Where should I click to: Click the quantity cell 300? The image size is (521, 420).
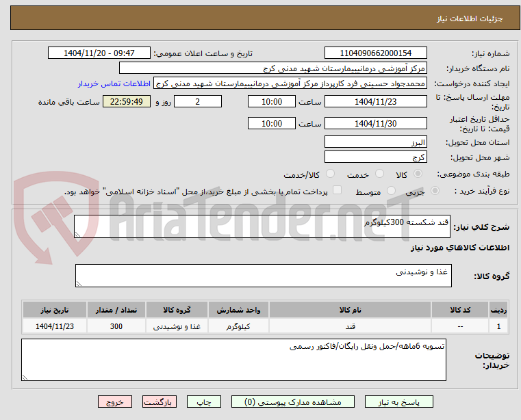tap(116, 326)
